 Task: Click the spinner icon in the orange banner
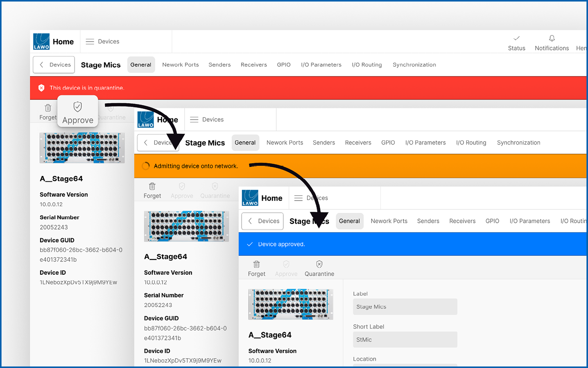pyautogui.click(x=146, y=166)
